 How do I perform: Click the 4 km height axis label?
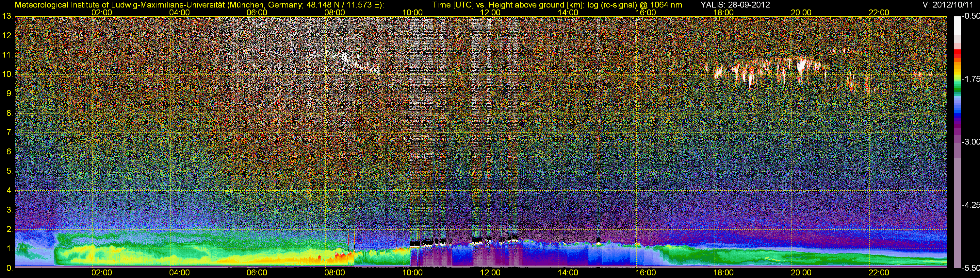(x=9, y=190)
